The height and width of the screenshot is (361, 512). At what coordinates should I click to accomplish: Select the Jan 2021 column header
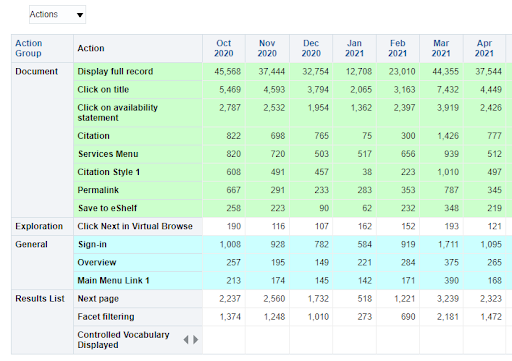tap(354, 48)
